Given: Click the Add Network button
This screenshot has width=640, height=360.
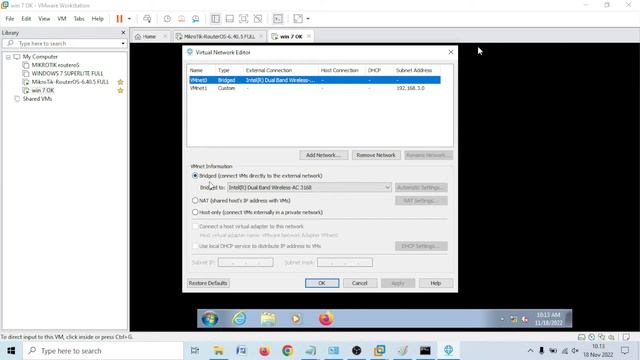Looking at the screenshot, I should click(x=323, y=155).
